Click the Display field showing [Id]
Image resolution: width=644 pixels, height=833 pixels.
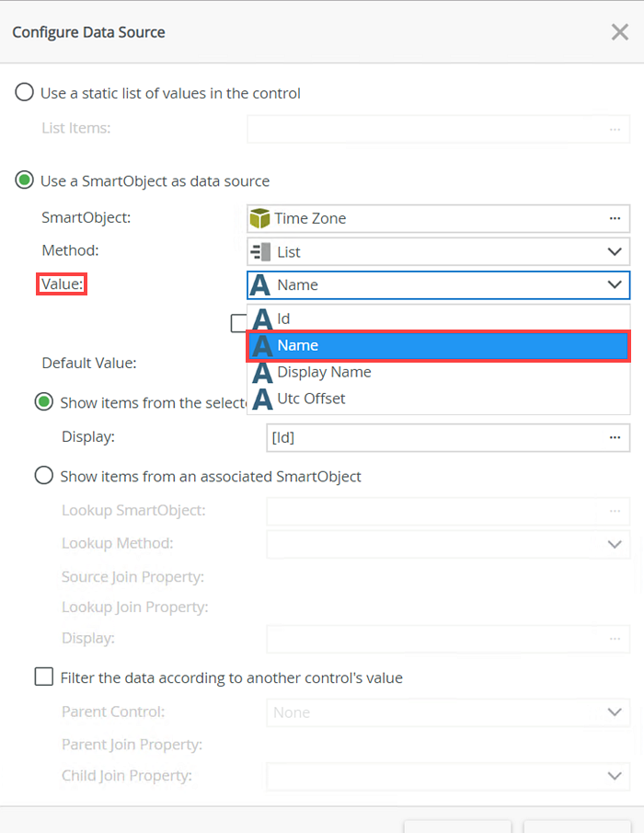pos(432,437)
